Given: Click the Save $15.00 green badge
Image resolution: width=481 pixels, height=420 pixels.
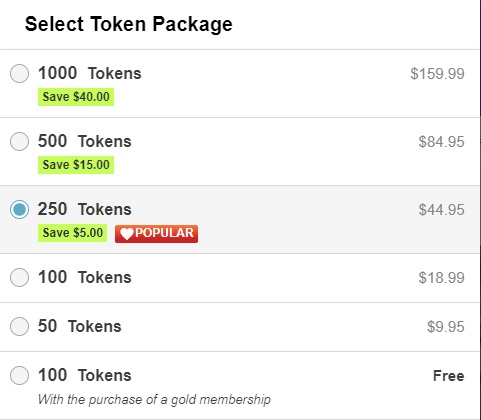Looking at the screenshot, I should pos(76,165).
